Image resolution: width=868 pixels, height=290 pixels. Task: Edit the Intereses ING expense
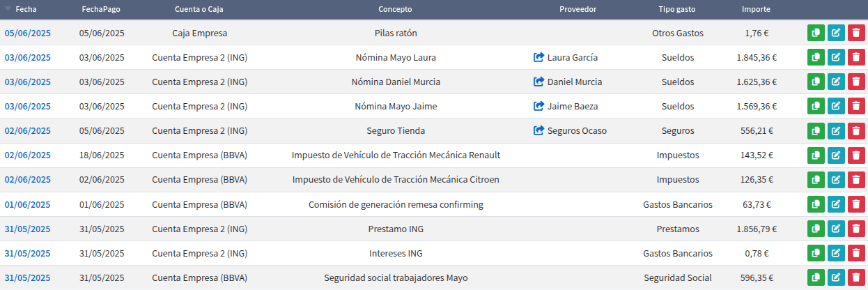[x=836, y=254]
